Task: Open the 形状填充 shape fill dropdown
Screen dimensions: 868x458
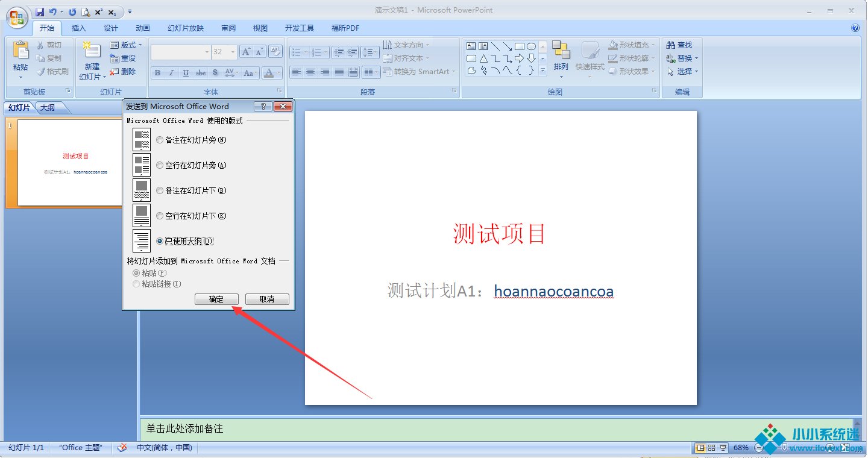Action: coord(653,45)
